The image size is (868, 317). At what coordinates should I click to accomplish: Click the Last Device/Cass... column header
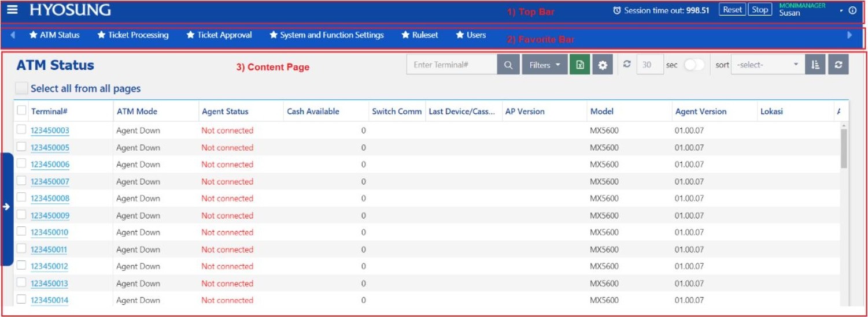pos(462,111)
